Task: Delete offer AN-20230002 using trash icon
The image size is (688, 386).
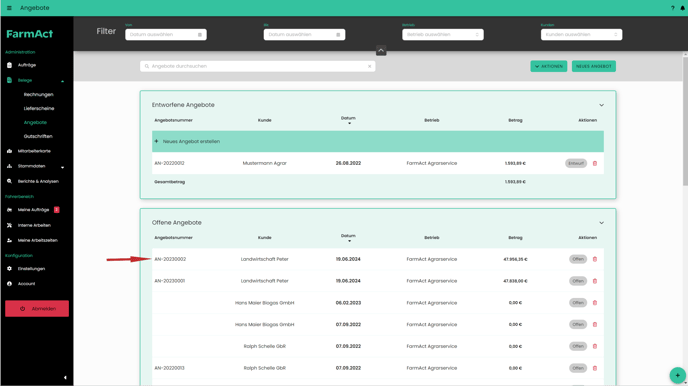Action: 595,259
